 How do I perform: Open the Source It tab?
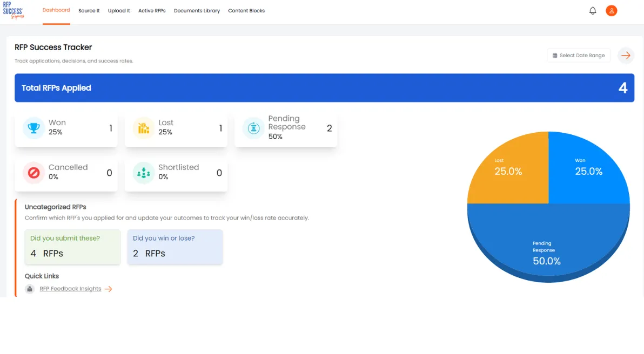coord(89,11)
